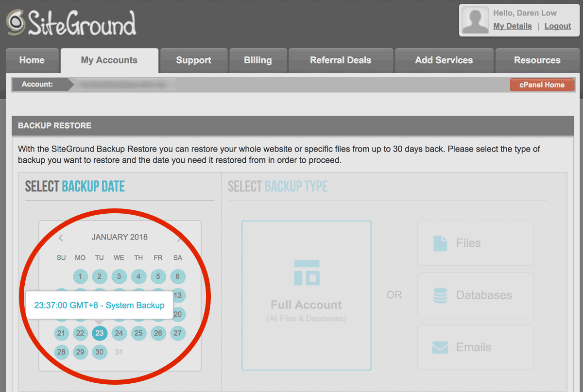Click the 'Account:' breadcrumb label
This screenshot has height=392, width=583.
37,85
